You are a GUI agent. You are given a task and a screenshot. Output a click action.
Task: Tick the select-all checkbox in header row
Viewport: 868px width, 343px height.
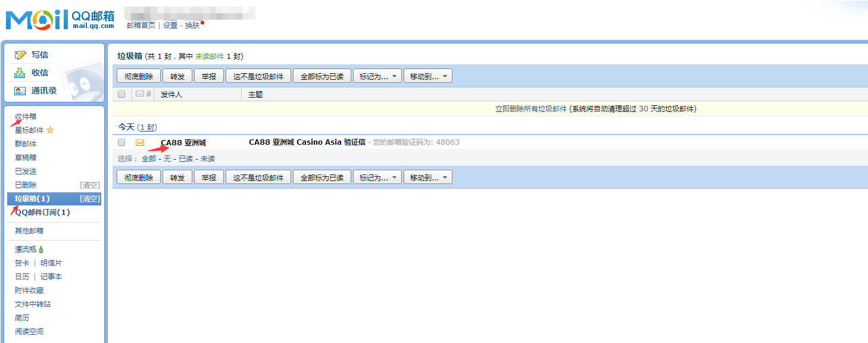point(121,94)
